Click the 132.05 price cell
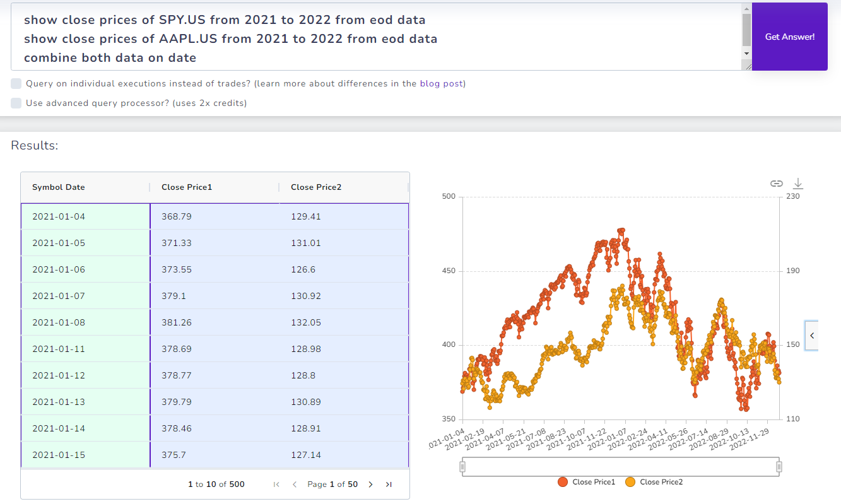Screen dimensions: 841x504 (x=344, y=322)
